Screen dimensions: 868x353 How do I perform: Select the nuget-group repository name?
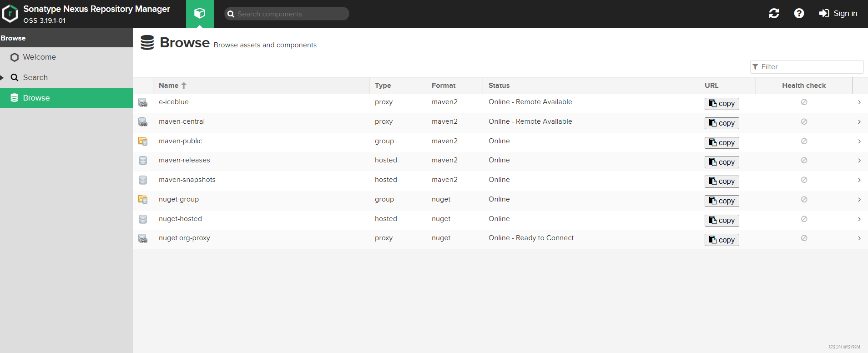click(x=178, y=199)
